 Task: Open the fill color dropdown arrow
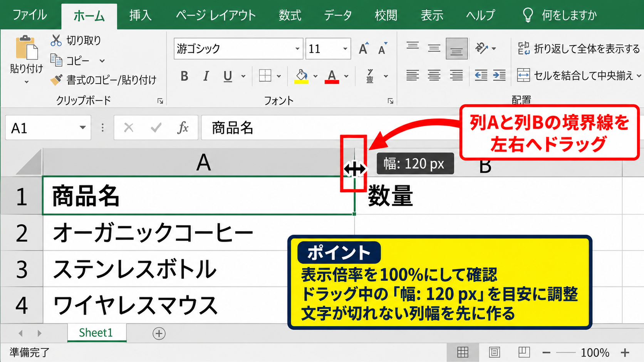tap(315, 76)
